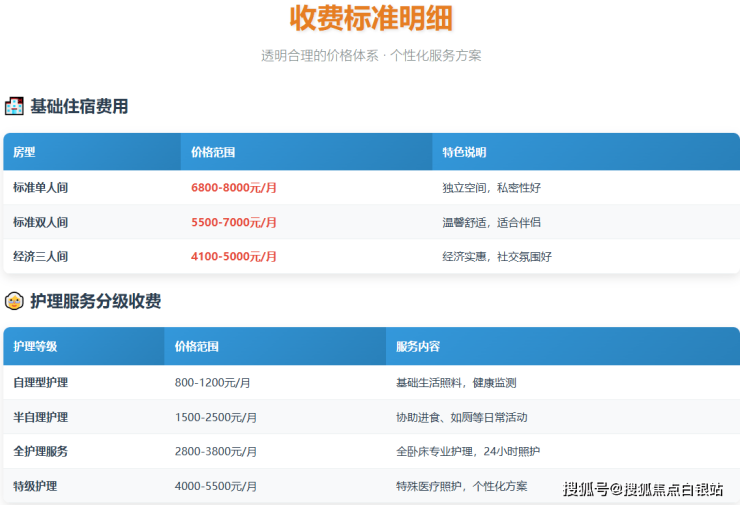Select the 标准单人间 row label
The image size is (740, 505).
pos(40,188)
